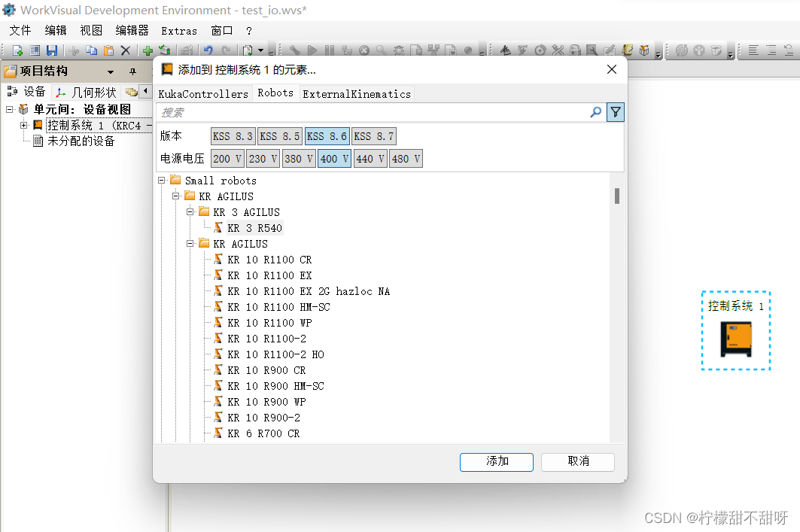Image resolution: width=800 pixels, height=532 pixels.
Task: Collapse the 单元间: 设备视图 tree node
Action: [9, 109]
